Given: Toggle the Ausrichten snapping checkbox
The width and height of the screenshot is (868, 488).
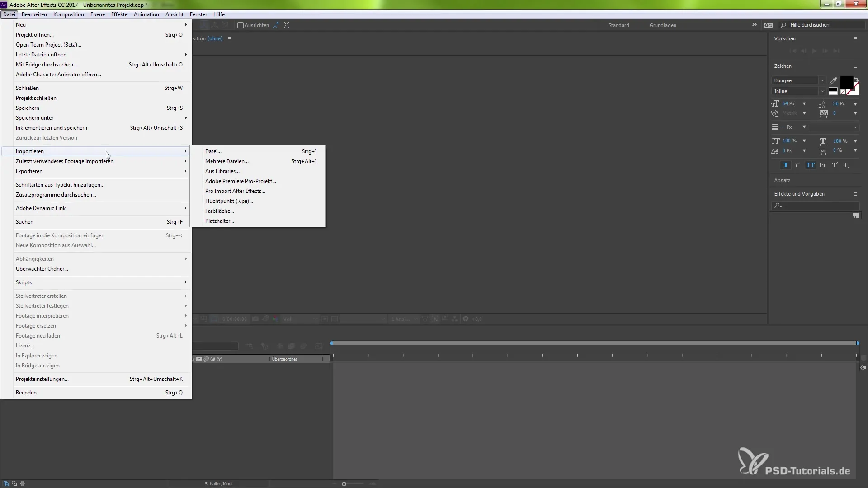Looking at the screenshot, I should click(241, 25).
